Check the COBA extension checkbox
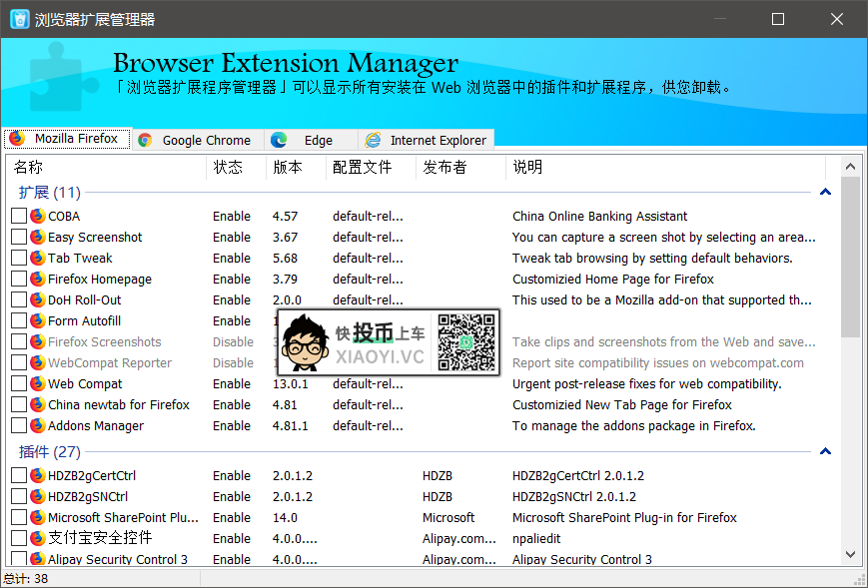The height and width of the screenshot is (588, 868). pos(19,216)
